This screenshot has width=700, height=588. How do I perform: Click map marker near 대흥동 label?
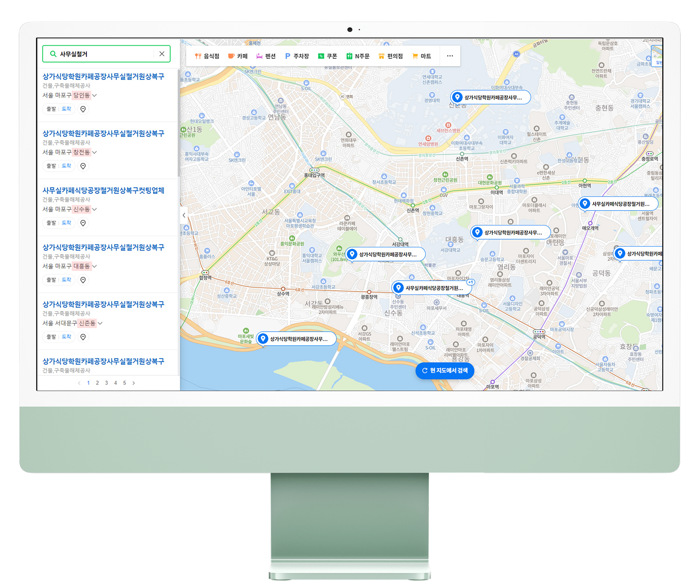tap(511, 233)
